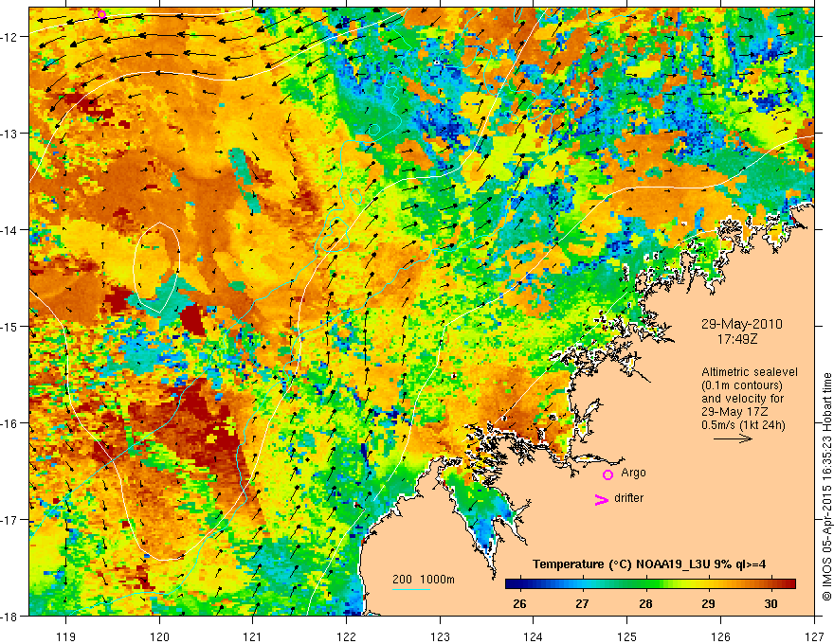Click the longitude label 126
Viewport: 834px width, 644px height.
[x=720, y=636]
